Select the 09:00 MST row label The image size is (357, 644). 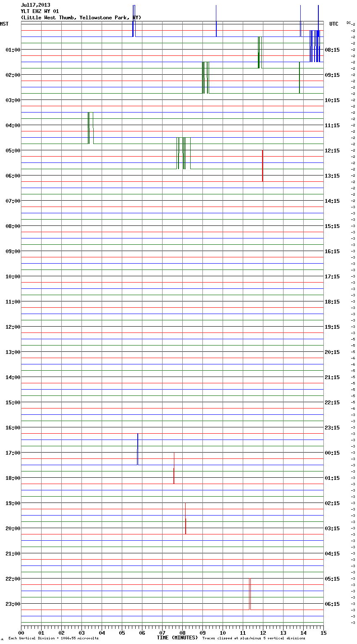click(13, 251)
